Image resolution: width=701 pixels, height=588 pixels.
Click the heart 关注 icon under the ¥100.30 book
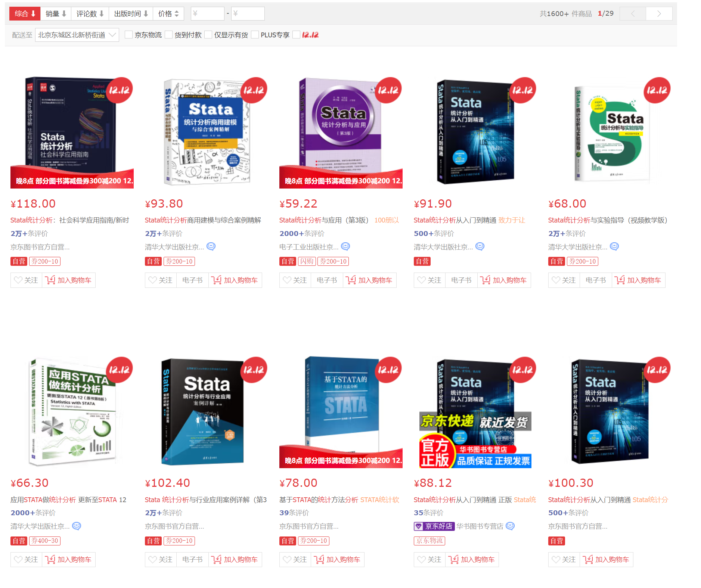556,559
